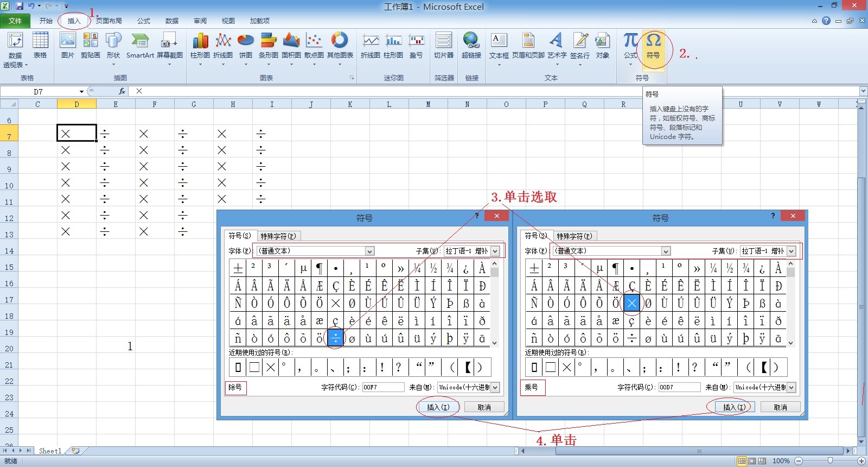This screenshot has height=467, width=868.
Task: Insert a Column chart (柱形图)
Action: 200,49
